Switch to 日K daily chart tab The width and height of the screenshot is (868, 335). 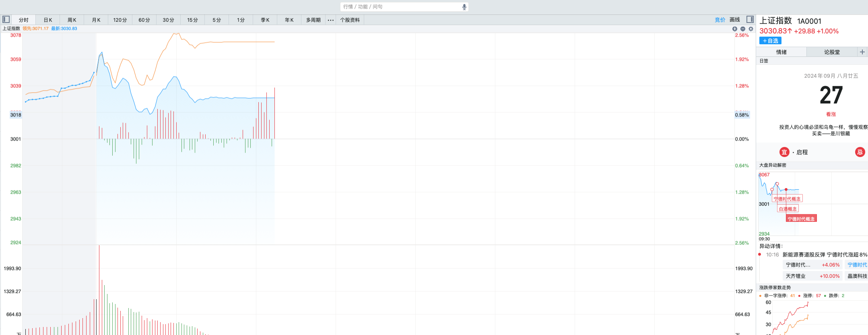click(x=48, y=20)
